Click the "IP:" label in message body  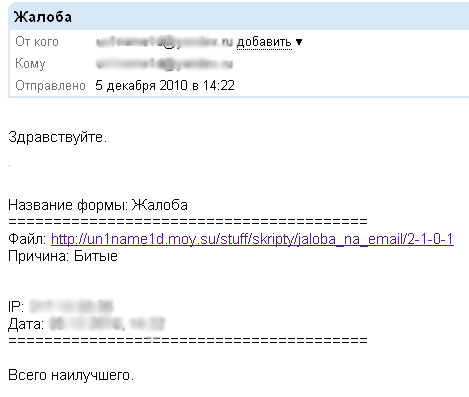[x=16, y=306]
